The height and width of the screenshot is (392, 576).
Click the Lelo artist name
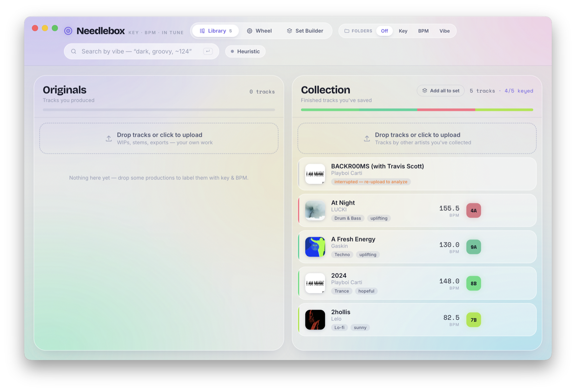(x=336, y=319)
